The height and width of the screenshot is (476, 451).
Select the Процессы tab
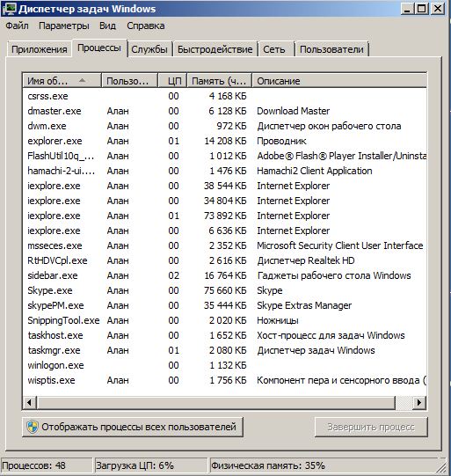pyautogui.click(x=99, y=48)
